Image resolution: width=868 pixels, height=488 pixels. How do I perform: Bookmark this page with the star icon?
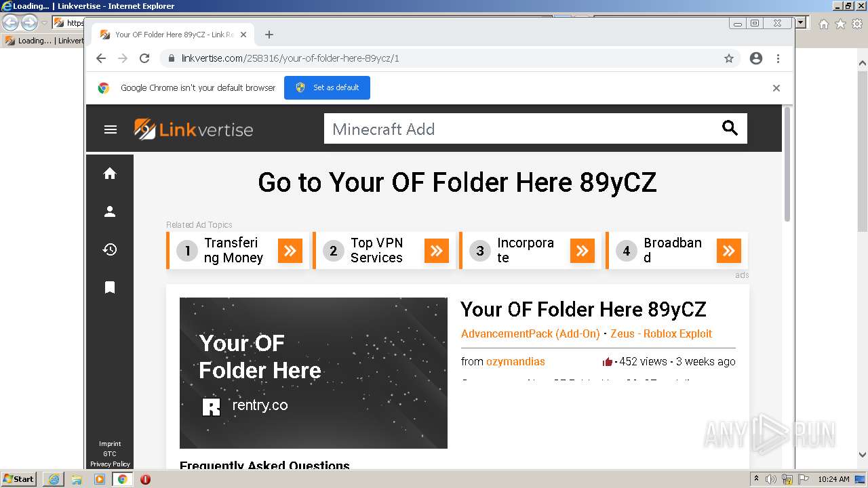(729, 58)
